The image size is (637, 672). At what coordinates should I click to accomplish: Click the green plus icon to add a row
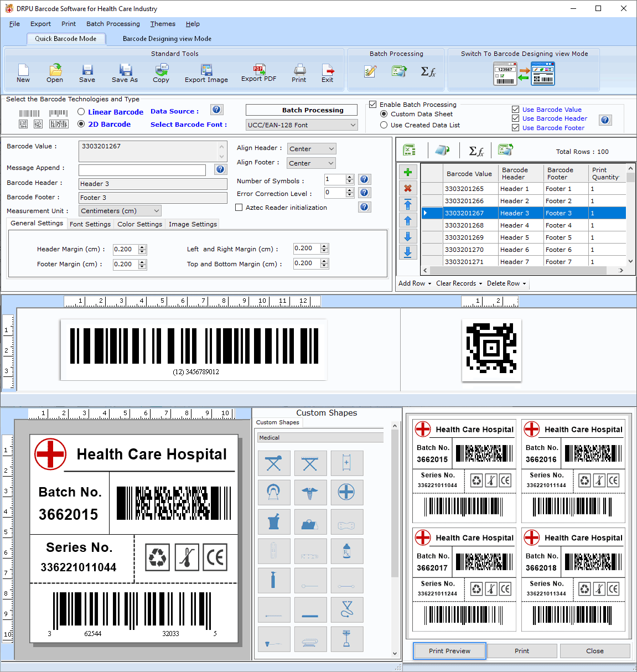click(408, 172)
